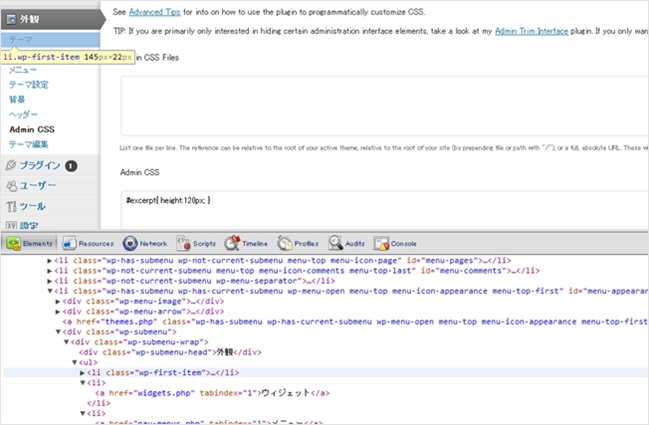Select the widgets.php anchor line in DOM
Viewport: 649px width, 425px height.
(x=212, y=393)
